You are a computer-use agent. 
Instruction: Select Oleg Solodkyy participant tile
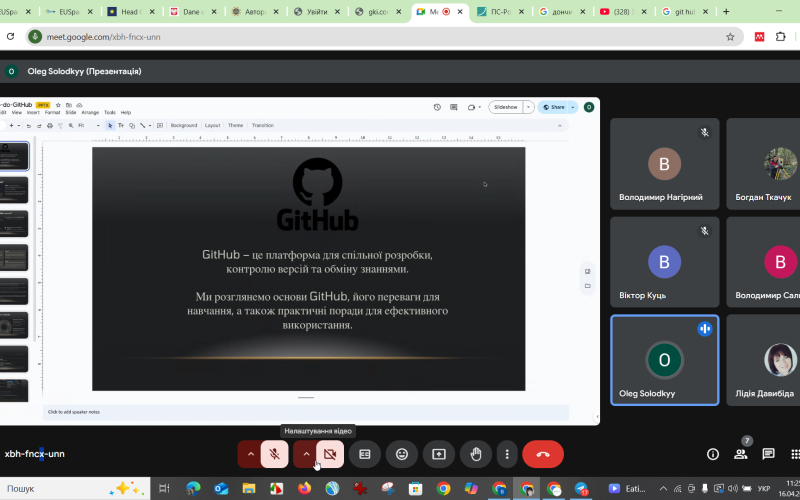point(664,360)
